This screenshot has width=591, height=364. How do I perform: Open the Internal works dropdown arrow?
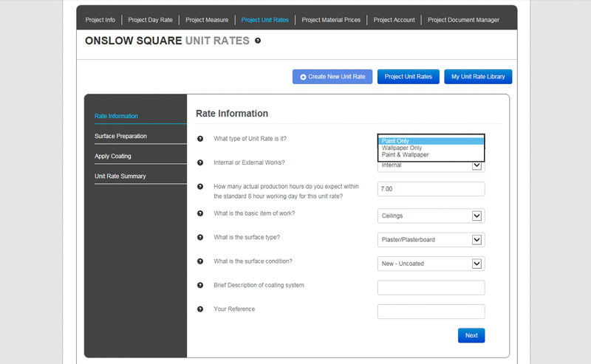tap(476, 165)
